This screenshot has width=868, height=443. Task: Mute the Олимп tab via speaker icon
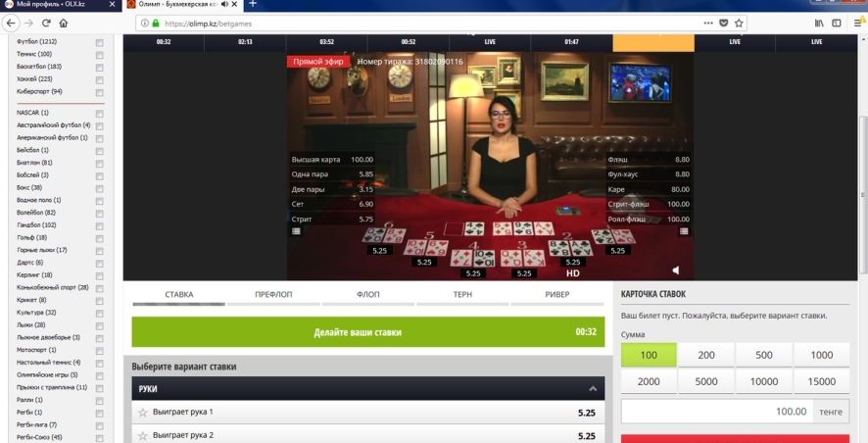point(224,4)
